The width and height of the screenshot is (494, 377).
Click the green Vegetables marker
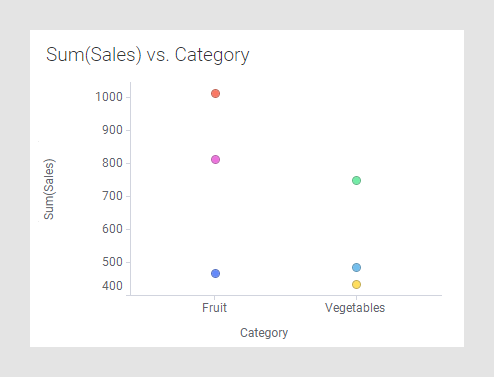pyautogui.click(x=356, y=181)
